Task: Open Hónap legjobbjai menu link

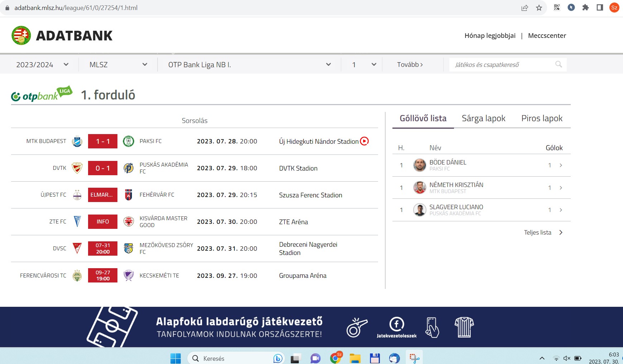Action: [x=490, y=35]
